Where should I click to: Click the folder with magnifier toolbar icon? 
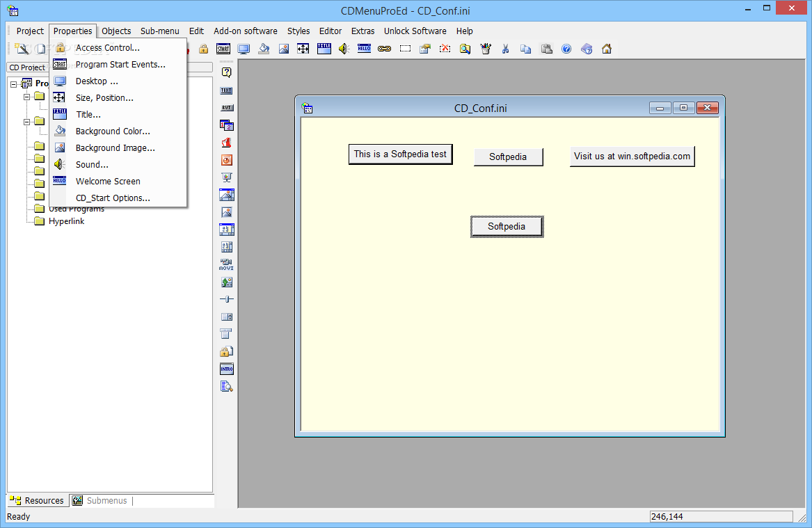pyautogui.click(x=465, y=49)
